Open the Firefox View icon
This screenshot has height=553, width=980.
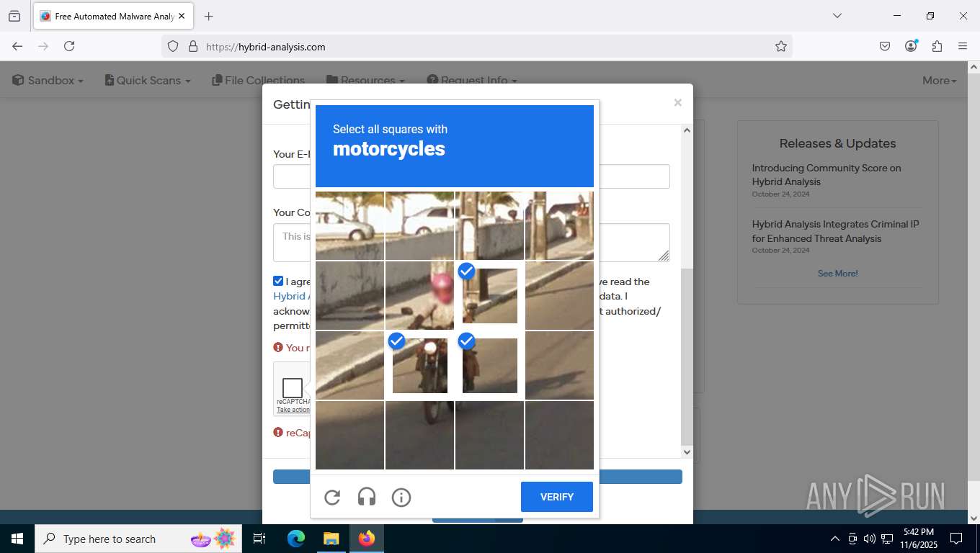tap(14, 16)
